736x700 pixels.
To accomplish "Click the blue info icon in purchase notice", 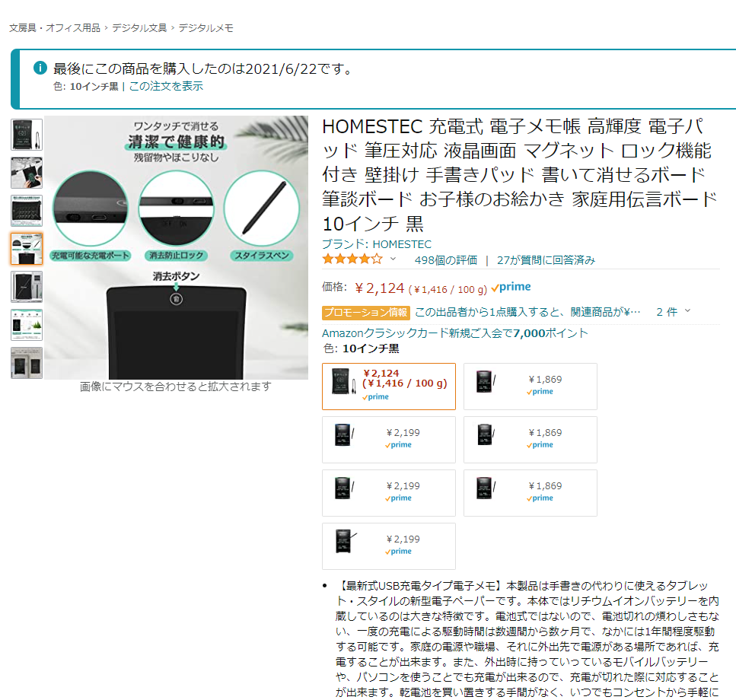I will (40, 68).
